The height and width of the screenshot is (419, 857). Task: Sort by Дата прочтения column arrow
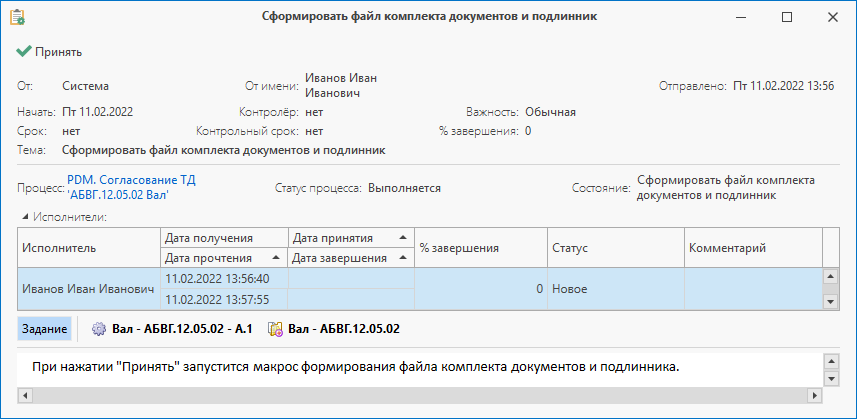(x=276, y=257)
